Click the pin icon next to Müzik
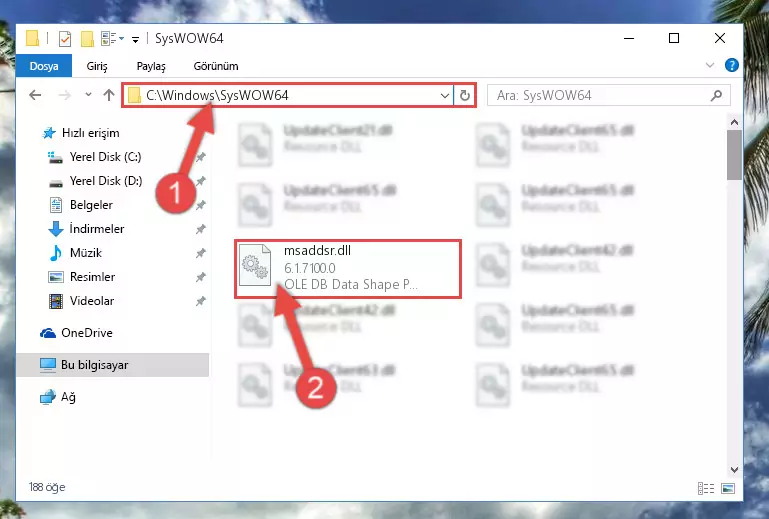This screenshot has width=769, height=519. click(x=201, y=253)
